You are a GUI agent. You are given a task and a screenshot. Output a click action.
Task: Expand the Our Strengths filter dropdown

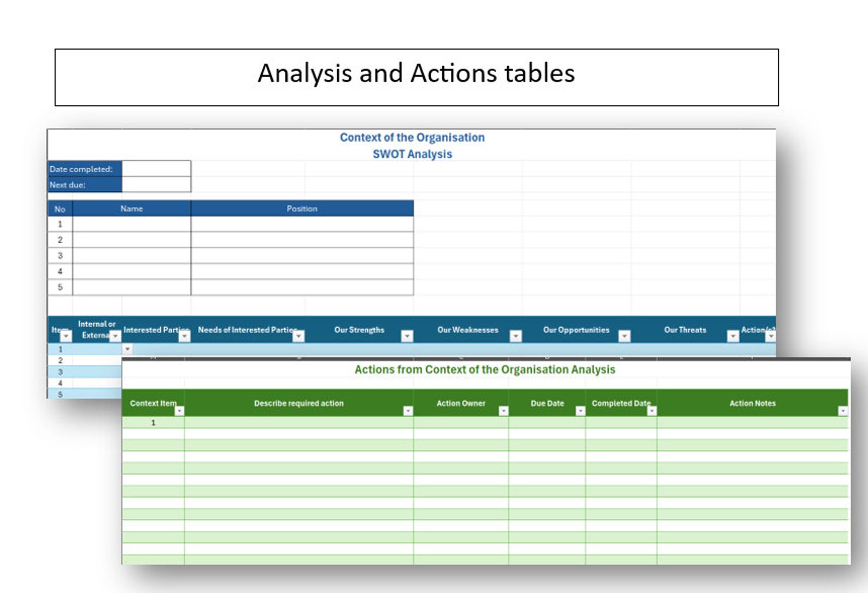407,336
